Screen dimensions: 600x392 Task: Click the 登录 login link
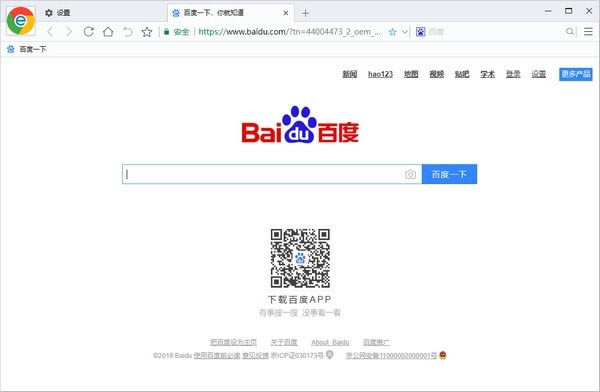(513, 74)
